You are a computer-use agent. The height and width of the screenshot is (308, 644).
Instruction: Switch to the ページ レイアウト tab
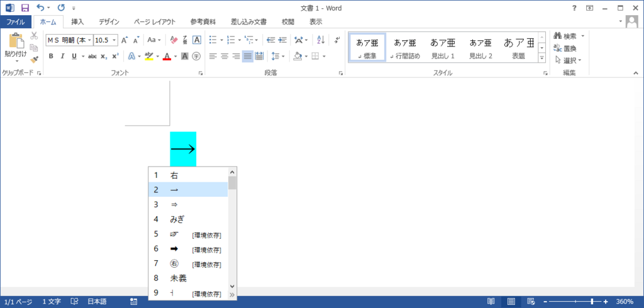pos(155,22)
